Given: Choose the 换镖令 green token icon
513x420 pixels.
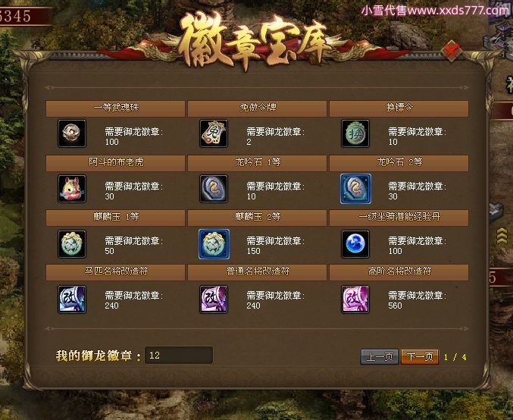Looking at the screenshot, I should tap(355, 133).
